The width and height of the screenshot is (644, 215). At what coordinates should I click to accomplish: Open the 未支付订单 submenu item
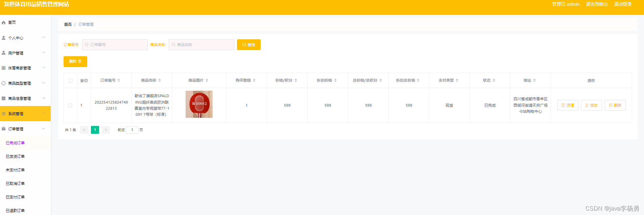(x=25, y=170)
